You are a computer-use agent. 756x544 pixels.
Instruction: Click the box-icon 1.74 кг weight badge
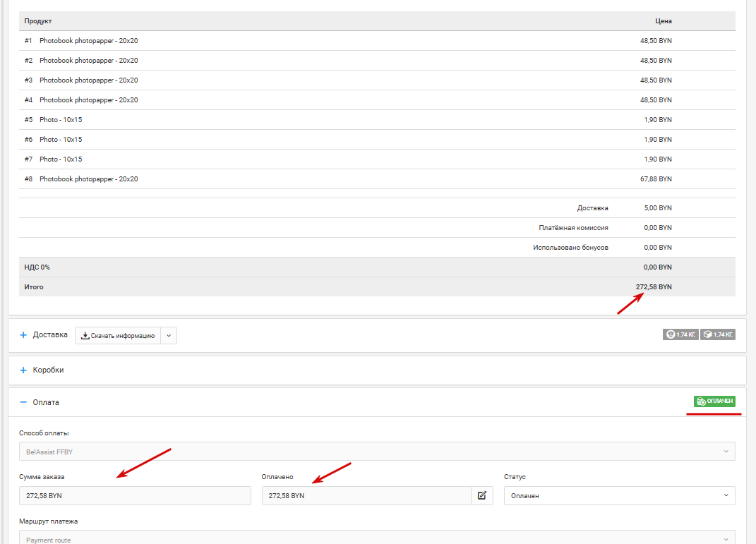[x=718, y=334]
